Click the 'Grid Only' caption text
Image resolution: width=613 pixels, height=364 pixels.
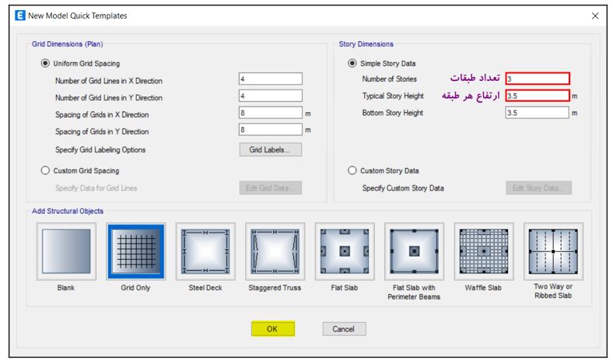point(135,288)
